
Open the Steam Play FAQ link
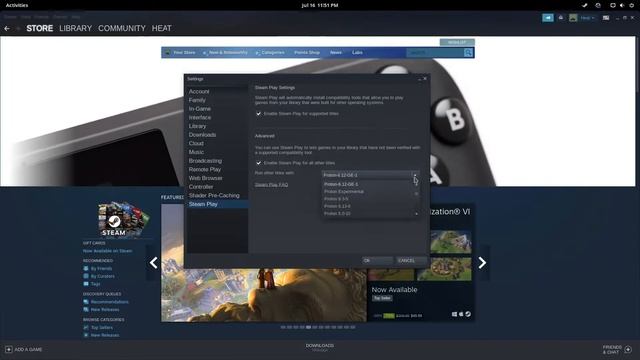click(271, 185)
